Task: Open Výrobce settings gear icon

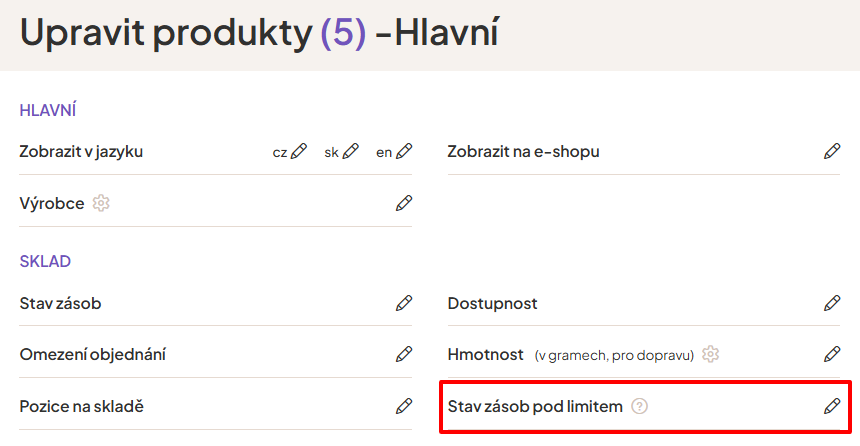Action: coord(101,204)
